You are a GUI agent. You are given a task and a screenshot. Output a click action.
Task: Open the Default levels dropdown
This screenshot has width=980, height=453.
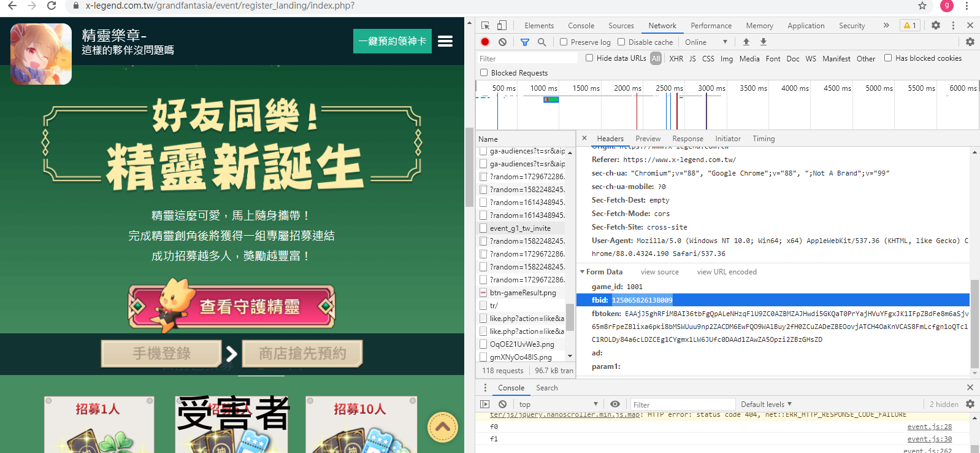tap(766, 404)
